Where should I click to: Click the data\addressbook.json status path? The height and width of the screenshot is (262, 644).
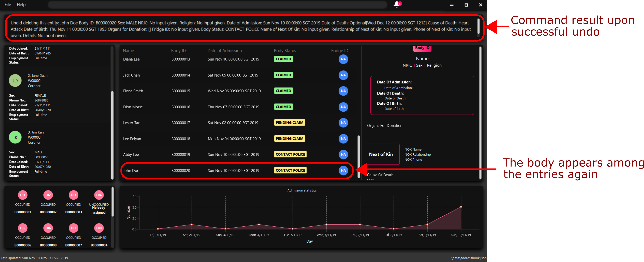click(x=468, y=258)
